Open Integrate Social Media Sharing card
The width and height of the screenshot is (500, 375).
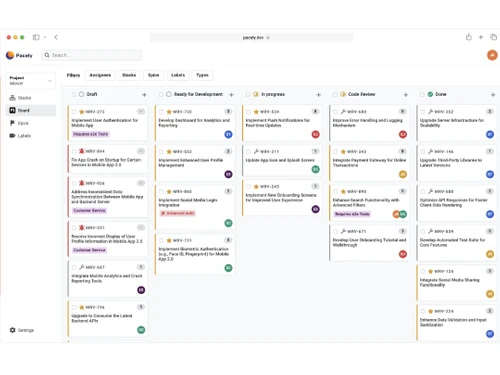[x=457, y=283]
